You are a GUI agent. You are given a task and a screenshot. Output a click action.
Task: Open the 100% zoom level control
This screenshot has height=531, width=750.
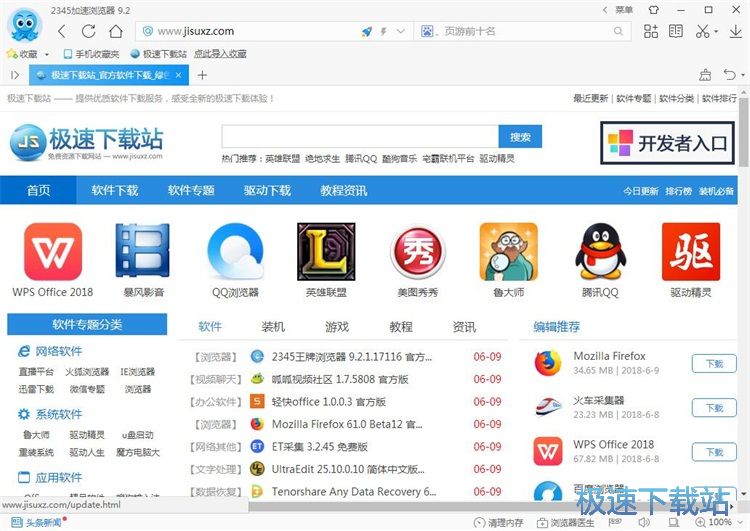click(718, 522)
